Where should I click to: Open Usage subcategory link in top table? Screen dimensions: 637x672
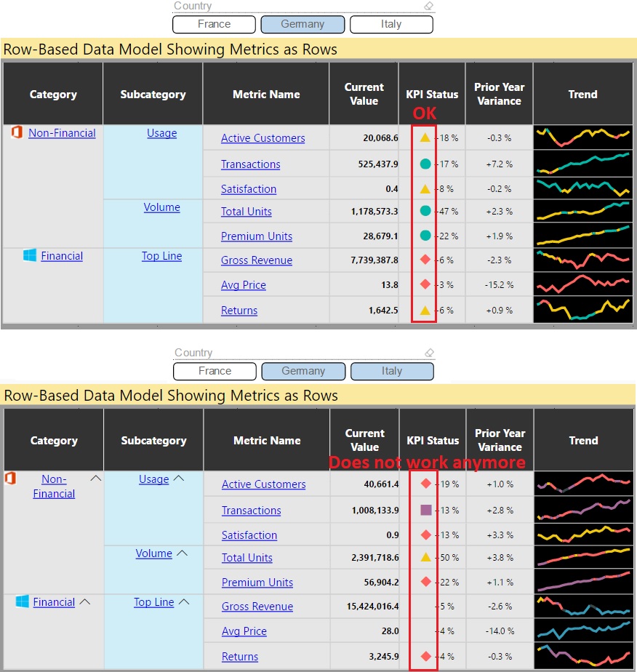pos(162,133)
